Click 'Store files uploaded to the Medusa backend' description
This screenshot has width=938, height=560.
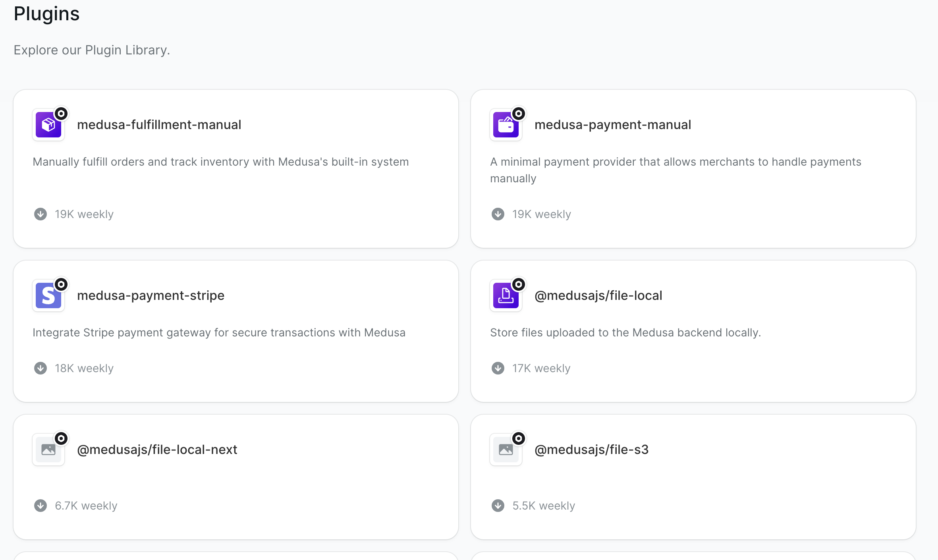(625, 332)
